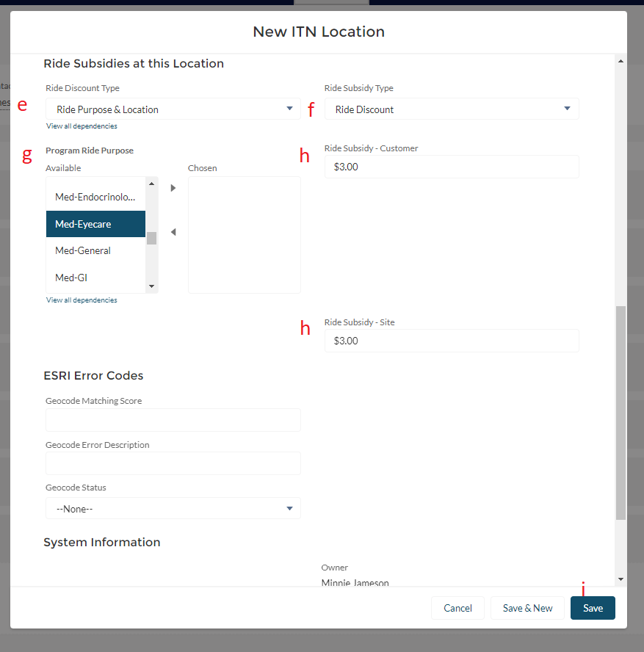Image resolution: width=644 pixels, height=652 pixels.
Task: Open the Ride Discount Type dropdown
Action: pyautogui.click(x=173, y=109)
